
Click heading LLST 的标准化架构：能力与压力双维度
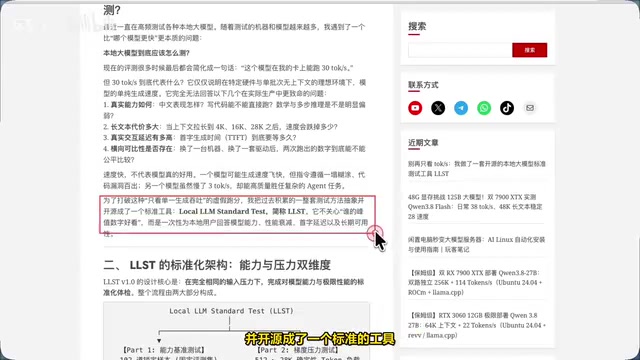coord(217,265)
